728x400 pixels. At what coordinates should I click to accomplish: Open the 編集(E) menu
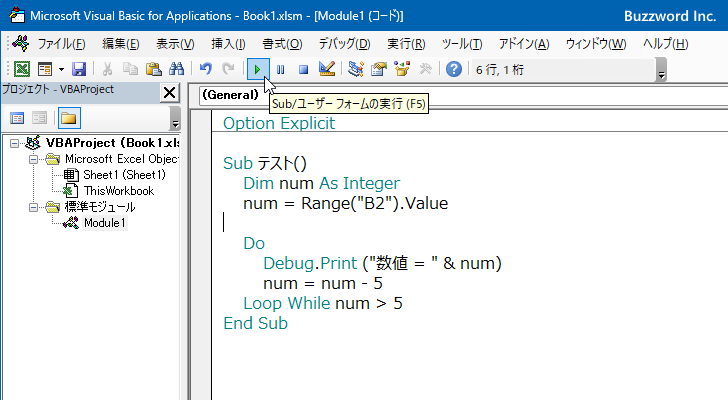pos(121,44)
